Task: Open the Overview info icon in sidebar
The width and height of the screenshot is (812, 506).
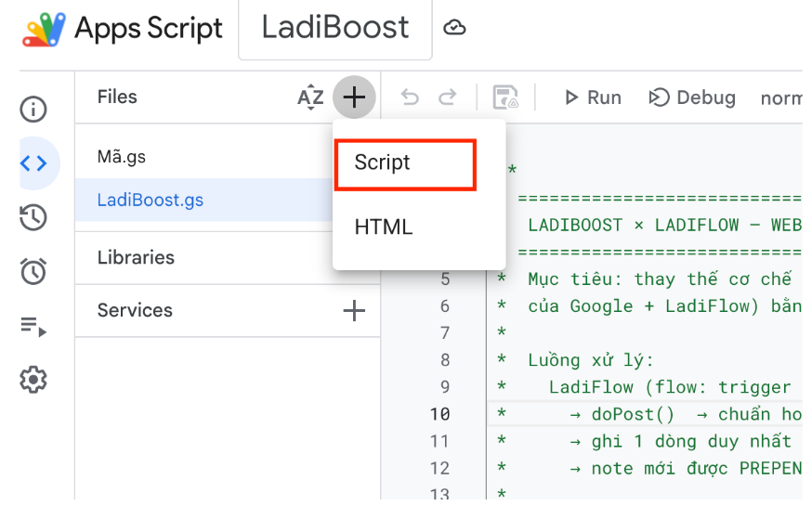Action: (x=33, y=110)
